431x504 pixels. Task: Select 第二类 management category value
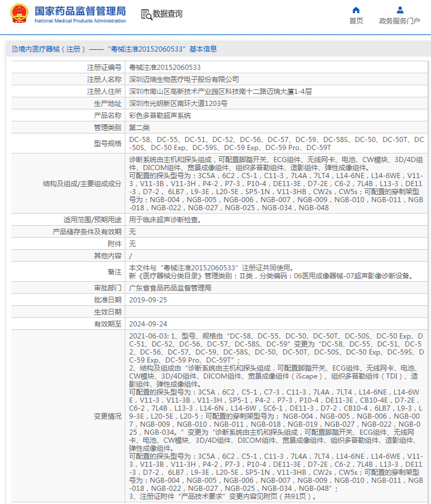(140, 128)
